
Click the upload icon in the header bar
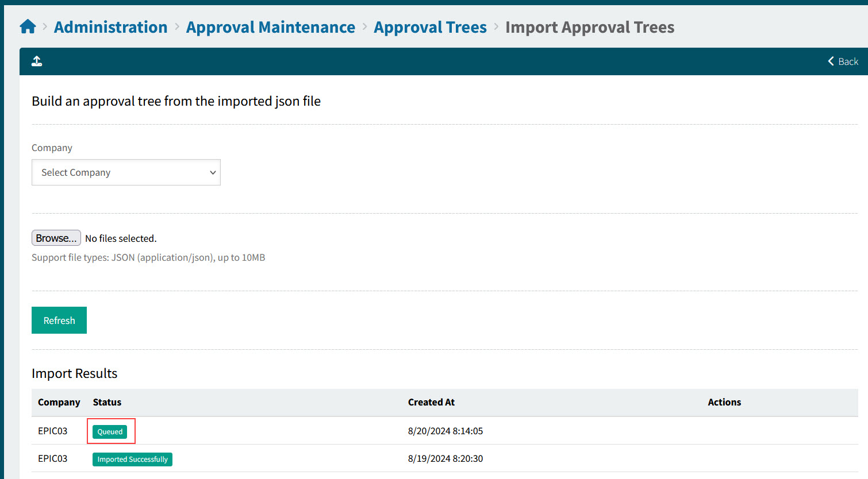pos(37,61)
